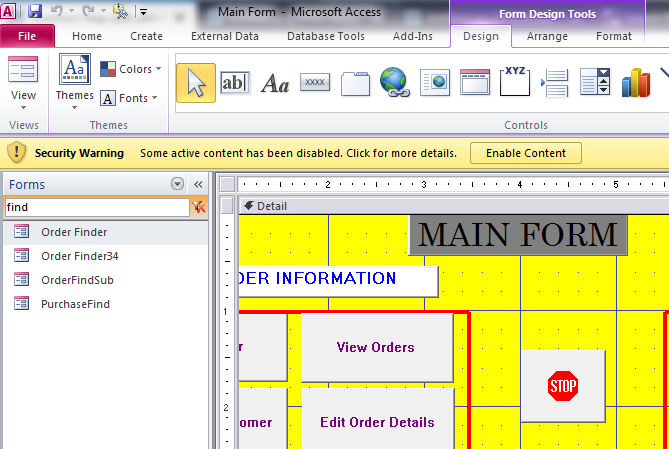Select the OrderFindSub form
The image size is (669, 449).
(105, 280)
